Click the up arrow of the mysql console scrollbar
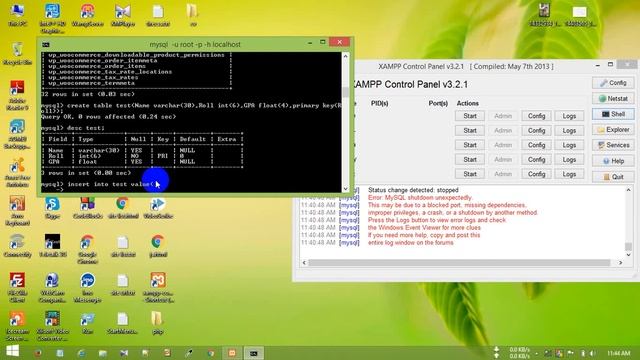This screenshot has height=360, width=640. click(x=345, y=56)
